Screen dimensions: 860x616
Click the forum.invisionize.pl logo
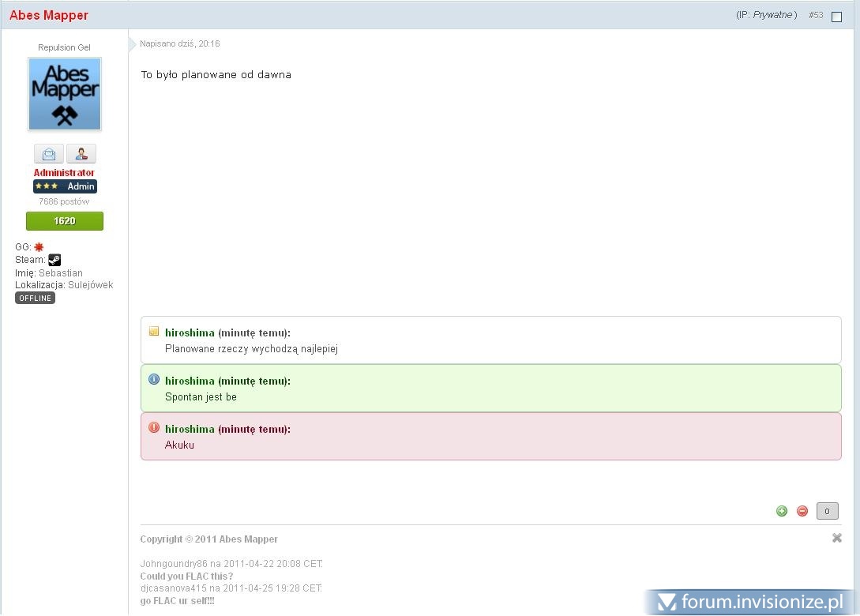coord(750,603)
